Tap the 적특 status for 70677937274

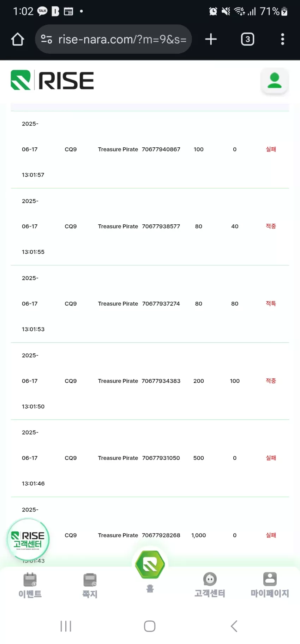pos(271,303)
